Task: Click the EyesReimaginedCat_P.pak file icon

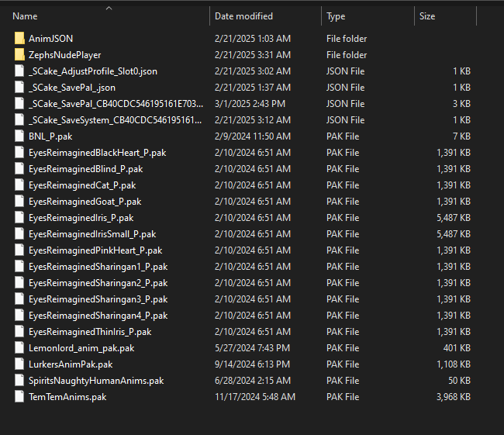Action: pyautogui.click(x=19, y=185)
